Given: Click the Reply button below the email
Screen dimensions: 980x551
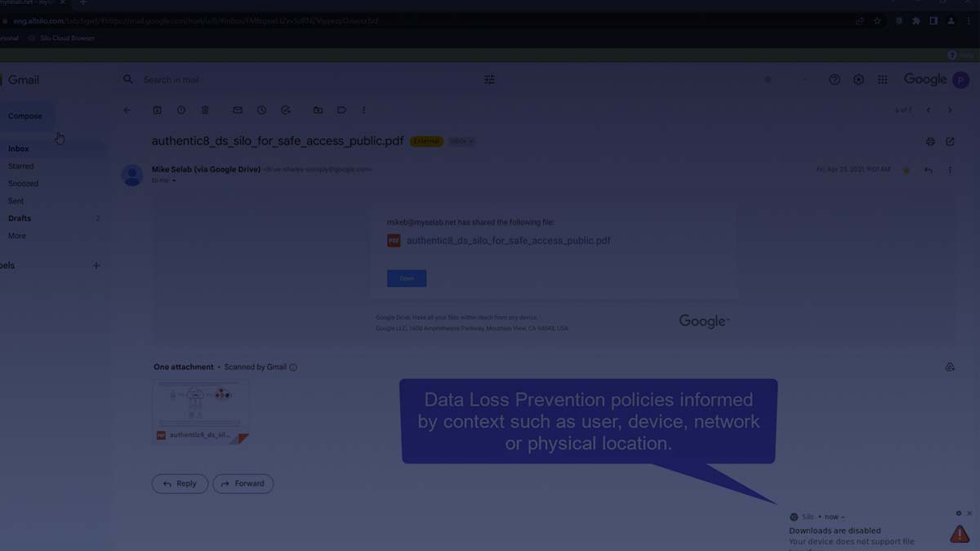Looking at the screenshot, I should coord(180,483).
